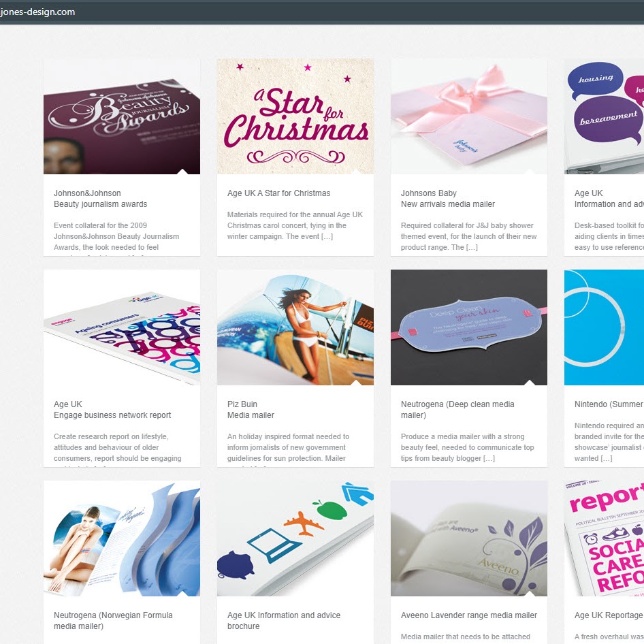View the Ageing consumers report thumbnail

coord(122,327)
